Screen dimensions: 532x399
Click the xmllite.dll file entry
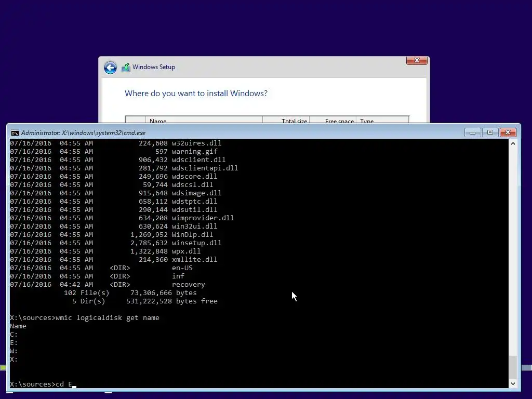[113, 260]
